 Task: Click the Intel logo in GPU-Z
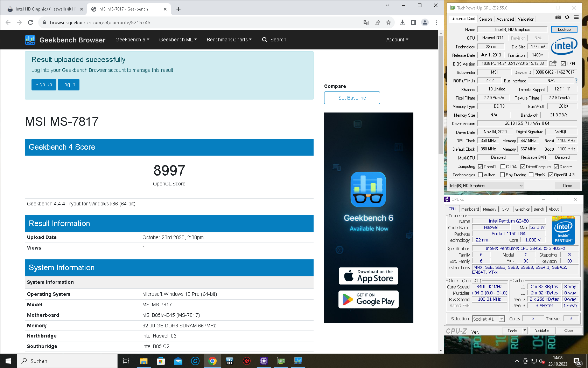[x=564, y=46]
